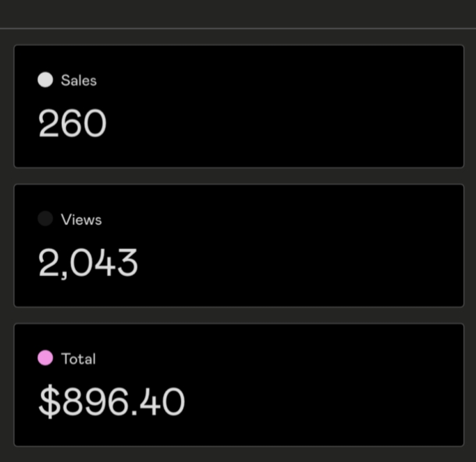The image size is (476, 462).
Task: Click the gray background below Total card
Action: [x=238, y=454]
